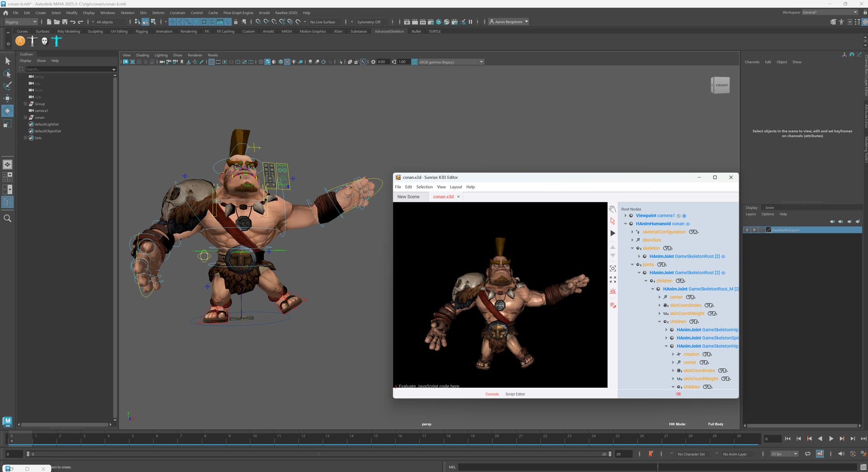
Task: Expand the Group node in Outliner
Action: [x=25, y=104]
